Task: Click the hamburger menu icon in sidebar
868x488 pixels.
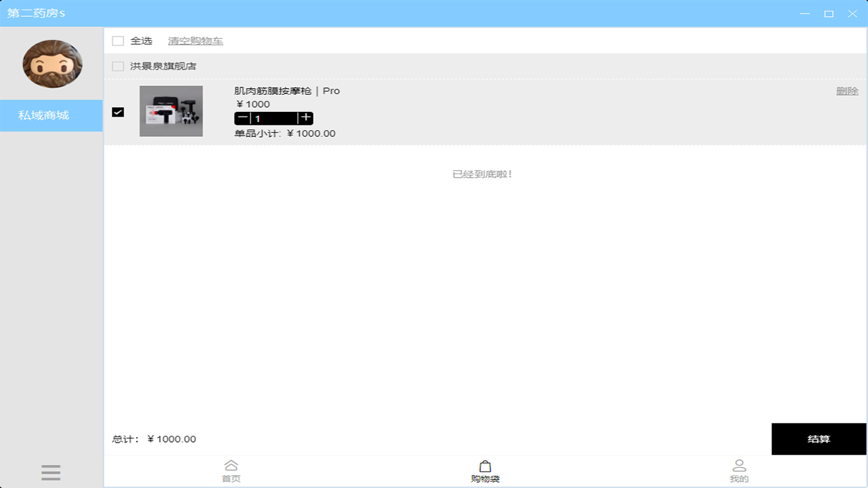Action: tap(51, 472)
